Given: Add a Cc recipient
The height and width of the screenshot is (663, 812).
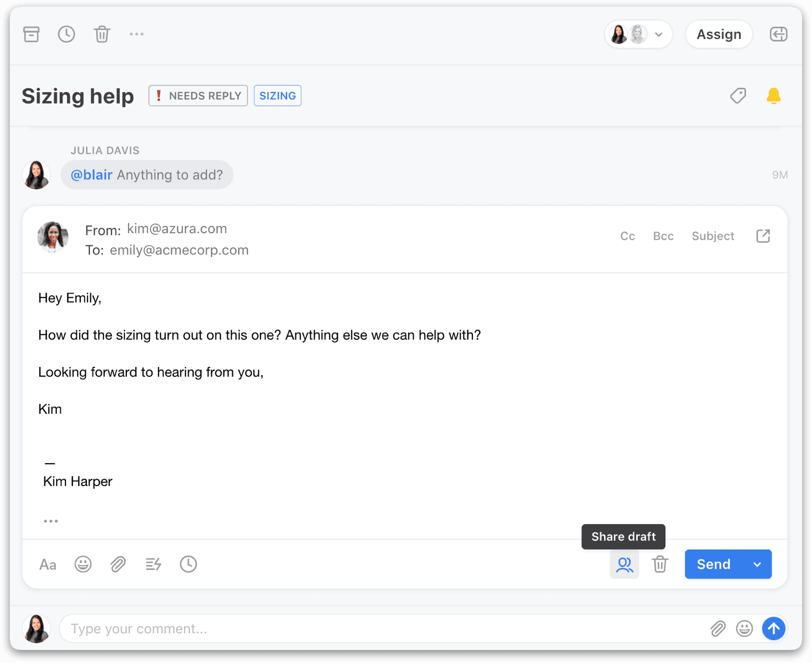Looking at the screenshot, I should pos(627,236).
